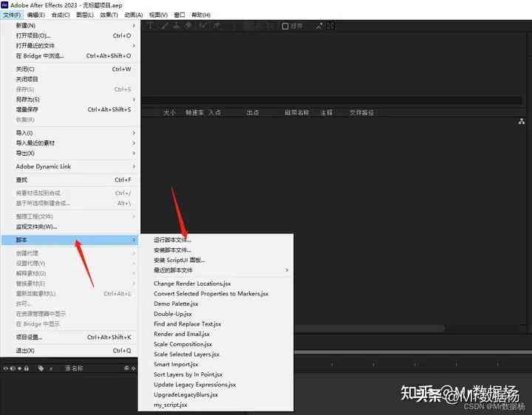Select the Brush tool in toolbar
The image size is (532, 415).
coord(164,26)
